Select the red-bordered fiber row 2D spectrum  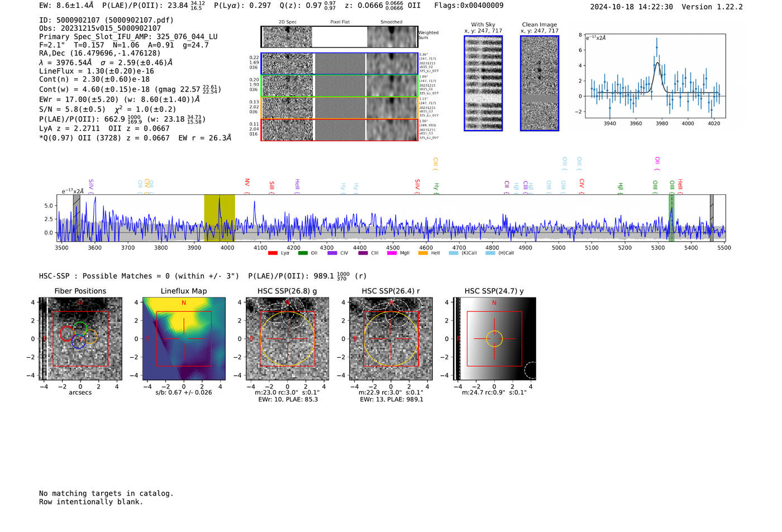click(x=287, y=130)
